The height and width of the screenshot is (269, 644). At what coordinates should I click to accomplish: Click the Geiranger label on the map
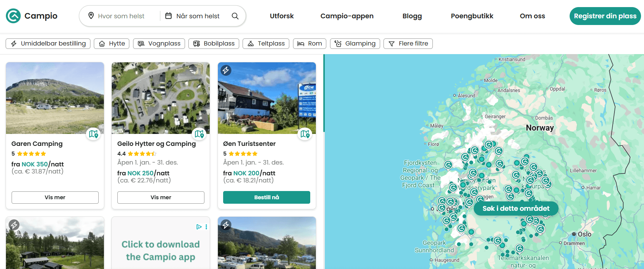point(495,116)
